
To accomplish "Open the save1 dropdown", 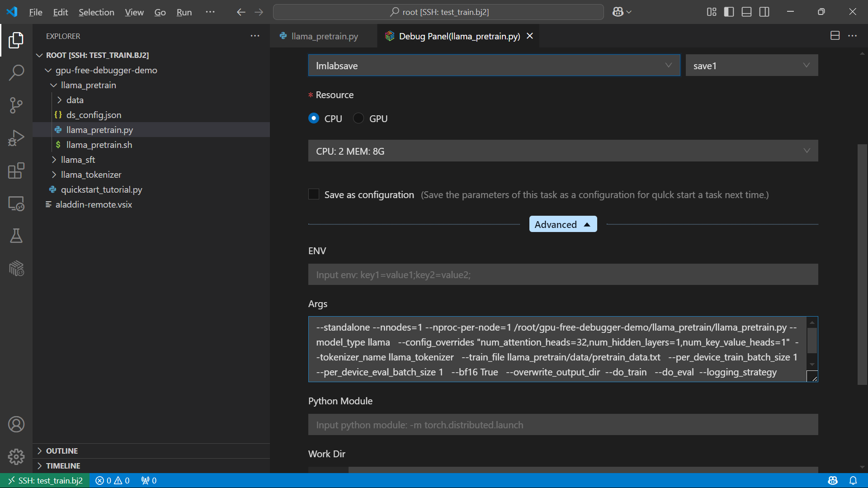I will (751, 65).
